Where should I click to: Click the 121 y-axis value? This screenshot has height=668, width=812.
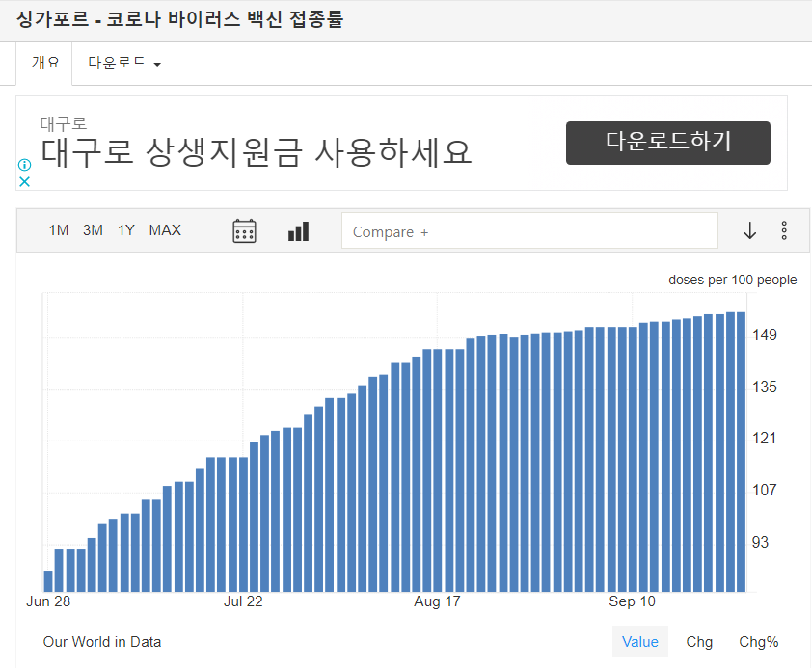[x=765, y=439]
